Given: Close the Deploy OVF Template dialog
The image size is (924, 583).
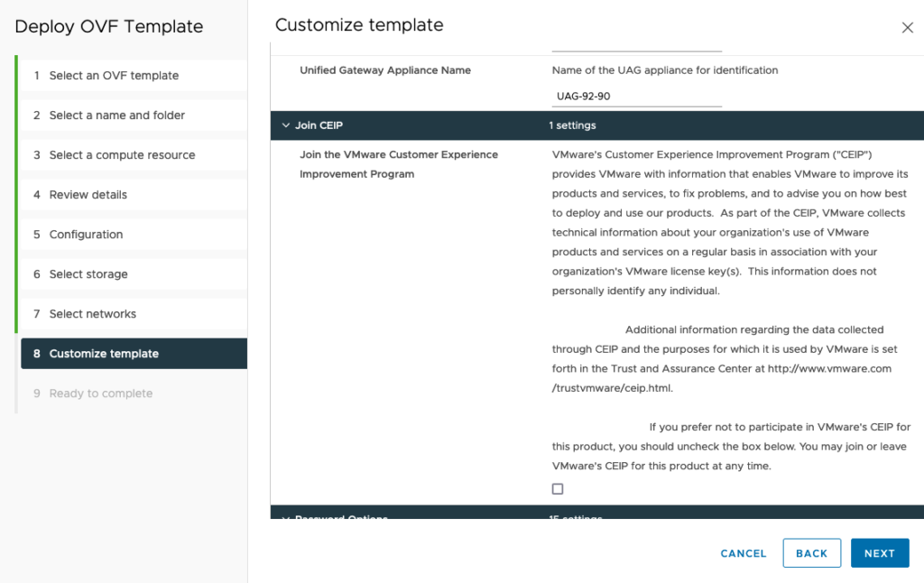Looking at the screenshot, I should click(908, 28).
